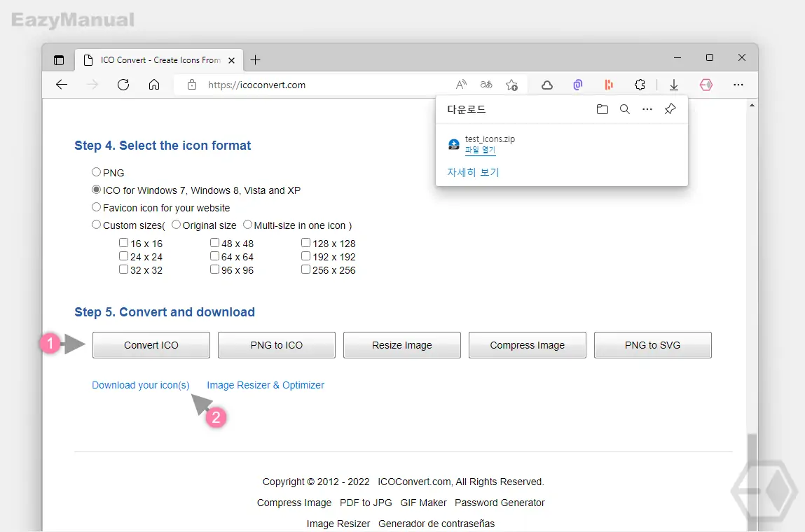Open Image Resizer & Optimizer link
805x532 pixels.
[x=266, y=385]
